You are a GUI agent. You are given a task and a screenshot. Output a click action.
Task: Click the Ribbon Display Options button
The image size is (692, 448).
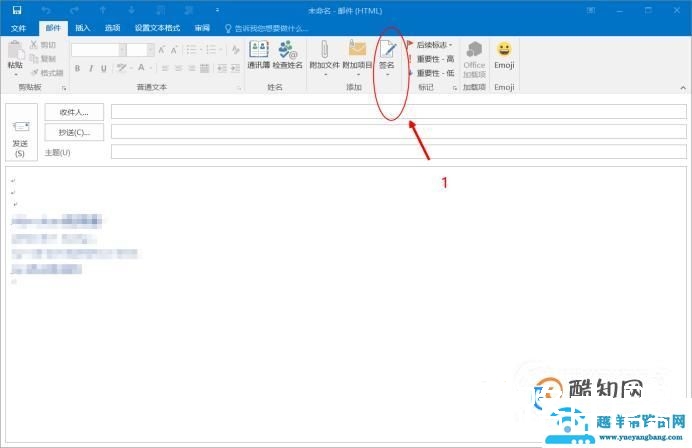(591, 10)
